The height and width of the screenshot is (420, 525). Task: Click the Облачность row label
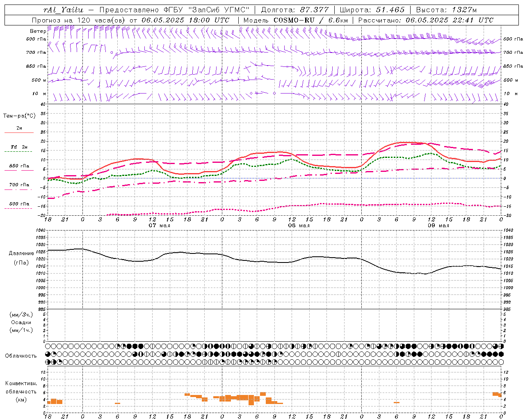[21, 356]
